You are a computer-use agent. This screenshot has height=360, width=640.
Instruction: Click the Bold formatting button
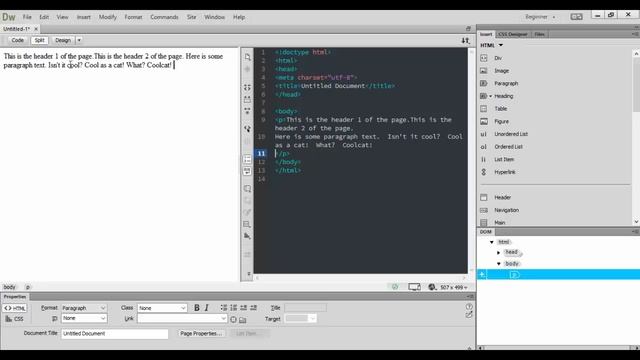pos(197,308)
